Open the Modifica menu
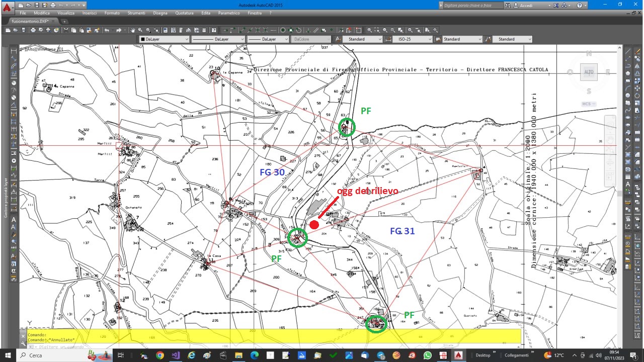This screenshot has width=644, height=362. (x=42, y=13)
